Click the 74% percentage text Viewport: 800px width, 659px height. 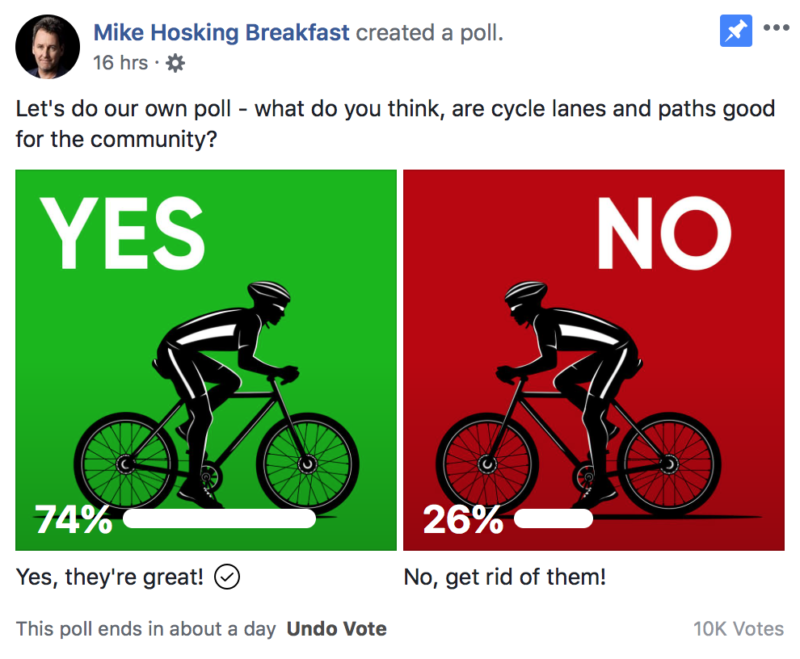pos(74,520)
